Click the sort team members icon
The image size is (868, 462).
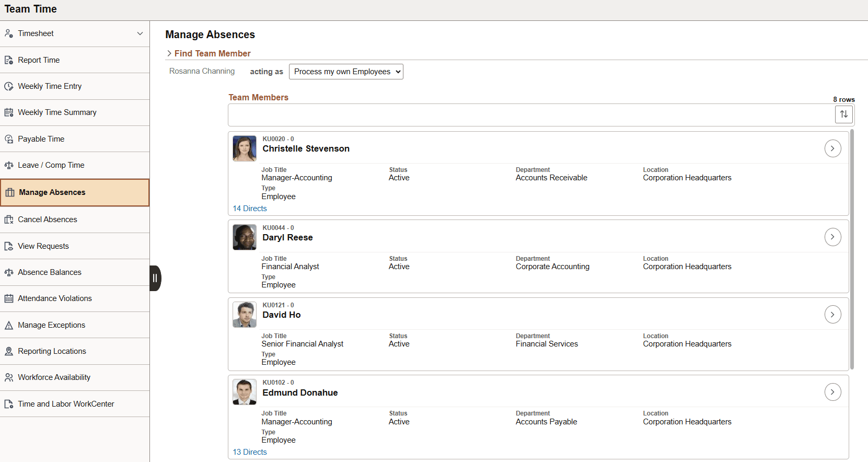coord(844,114)
